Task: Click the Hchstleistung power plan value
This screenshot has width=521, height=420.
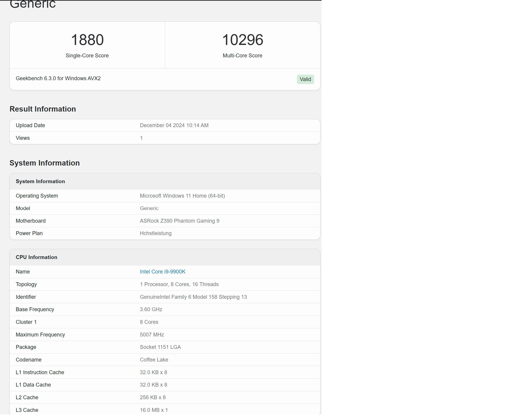Action: coord(156,233)
